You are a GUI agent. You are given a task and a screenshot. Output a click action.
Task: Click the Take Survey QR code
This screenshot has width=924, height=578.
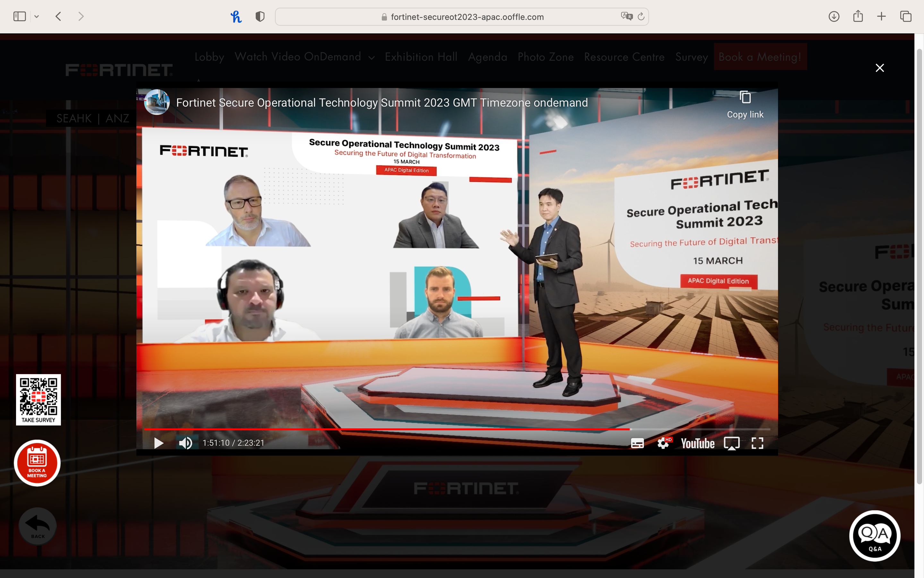[x=38, y=399]
